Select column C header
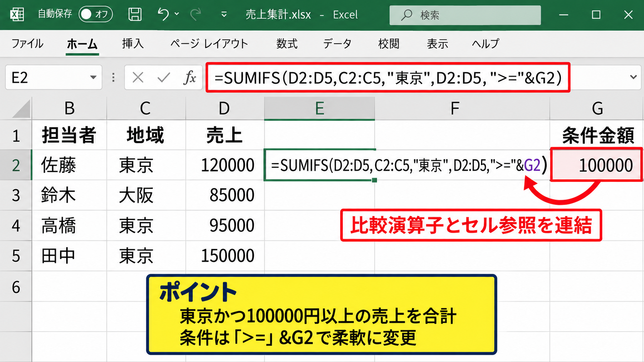Viewport: 644px width, 362px height. (x=146, y=108)
